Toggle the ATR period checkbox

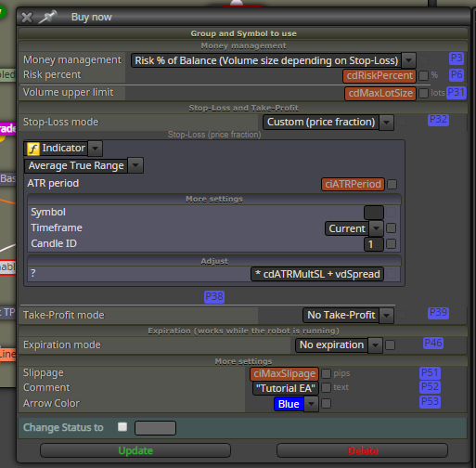(x=392, y=184)
